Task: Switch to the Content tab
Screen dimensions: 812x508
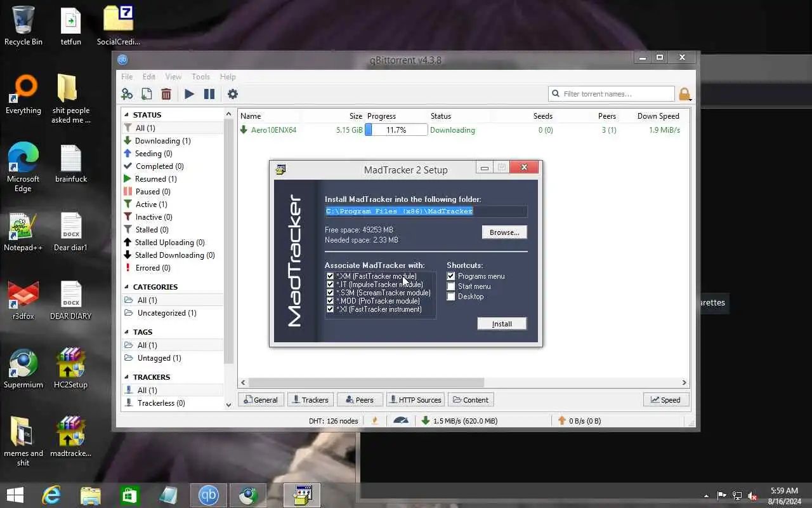Action: (472, 400)
